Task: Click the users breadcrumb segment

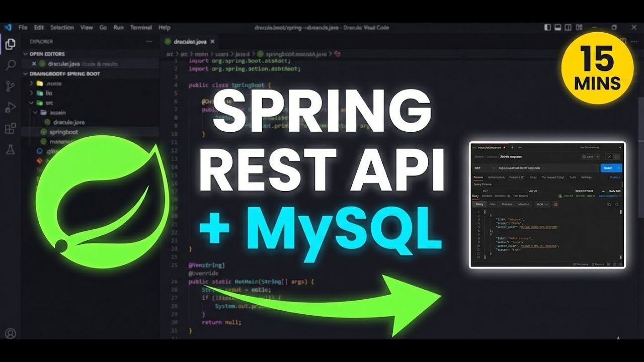Action: [x=221, y=54]
